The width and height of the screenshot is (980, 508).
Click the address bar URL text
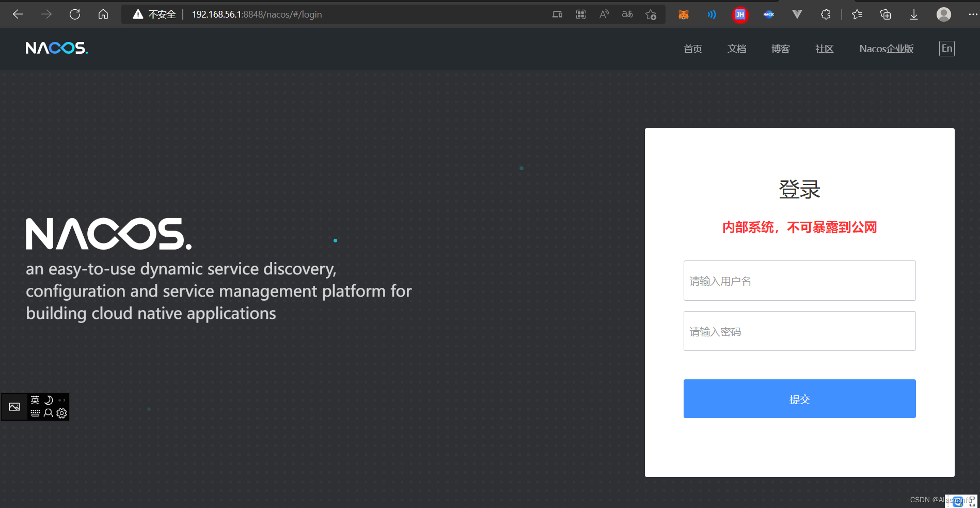point(257,14)
